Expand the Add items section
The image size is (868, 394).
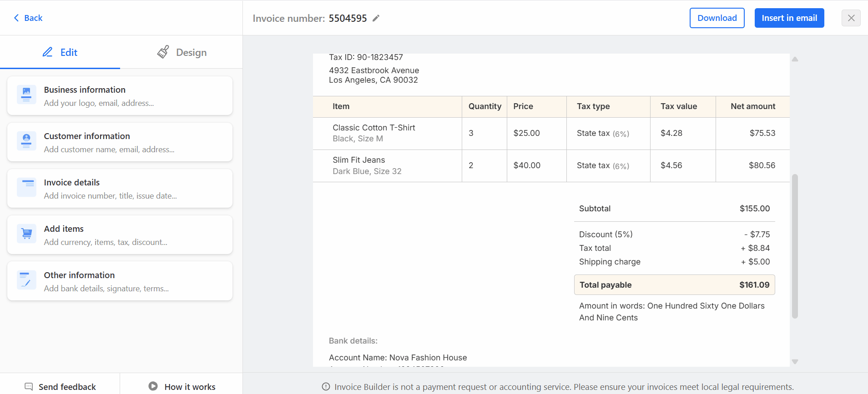pos(120,234)
